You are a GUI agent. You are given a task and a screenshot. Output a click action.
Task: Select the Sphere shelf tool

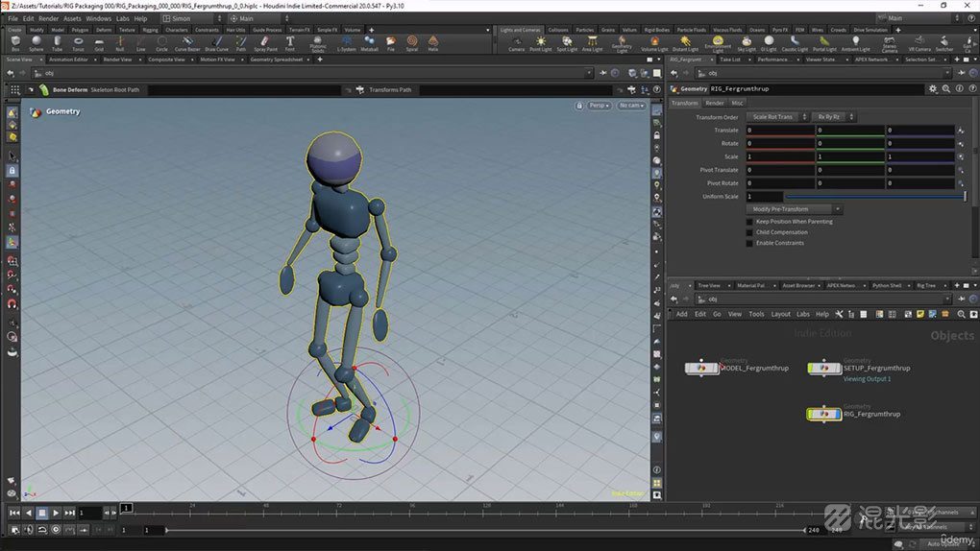(x=37, y=43)
